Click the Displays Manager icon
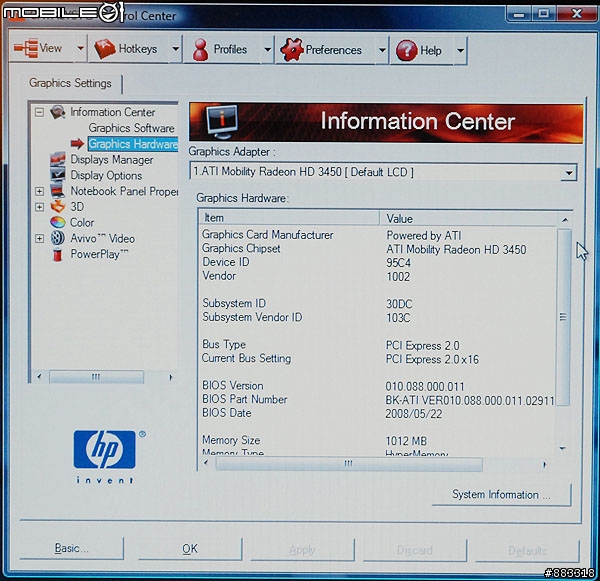600x581 pixels. pyautogui.click(x=58, y=159)
